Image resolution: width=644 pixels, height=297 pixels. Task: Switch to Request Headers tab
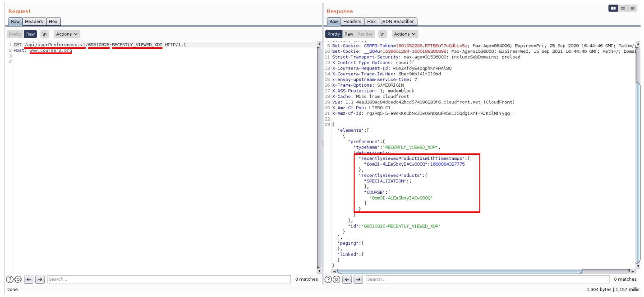[34, 21]
